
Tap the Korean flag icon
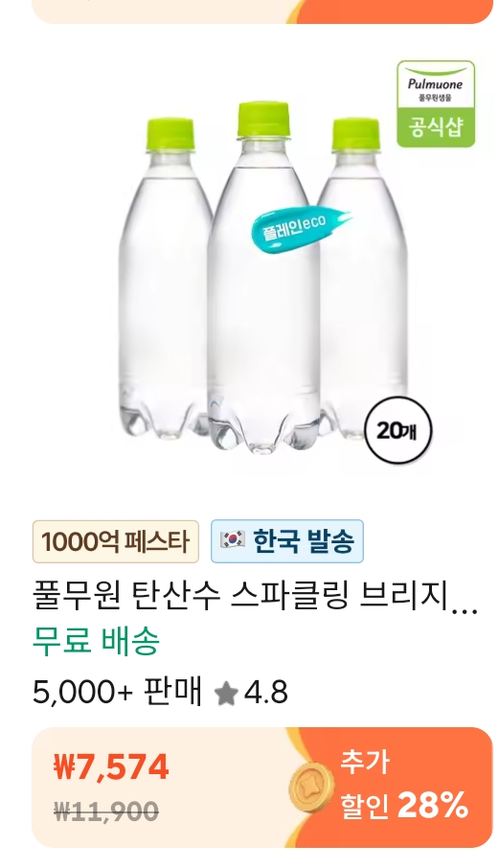tap(233, 539)
